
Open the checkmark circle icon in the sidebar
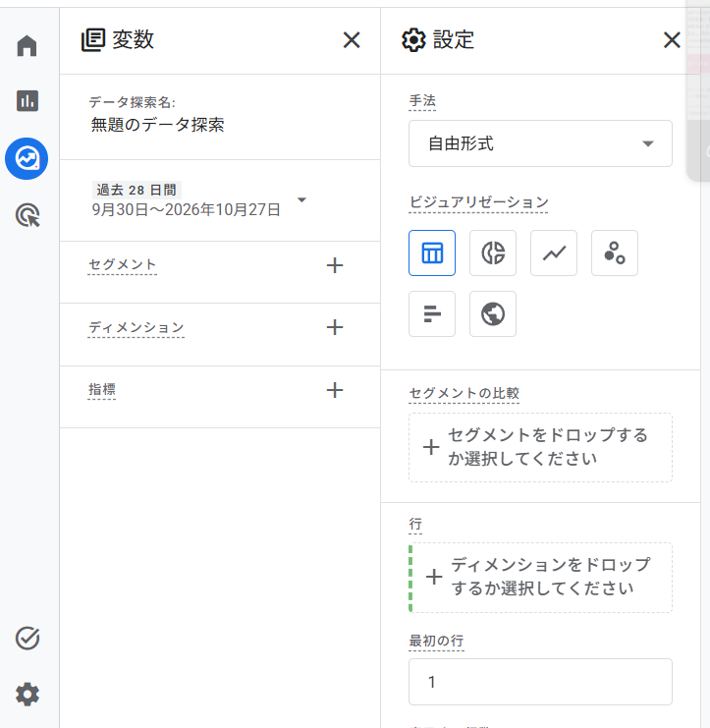27,638
